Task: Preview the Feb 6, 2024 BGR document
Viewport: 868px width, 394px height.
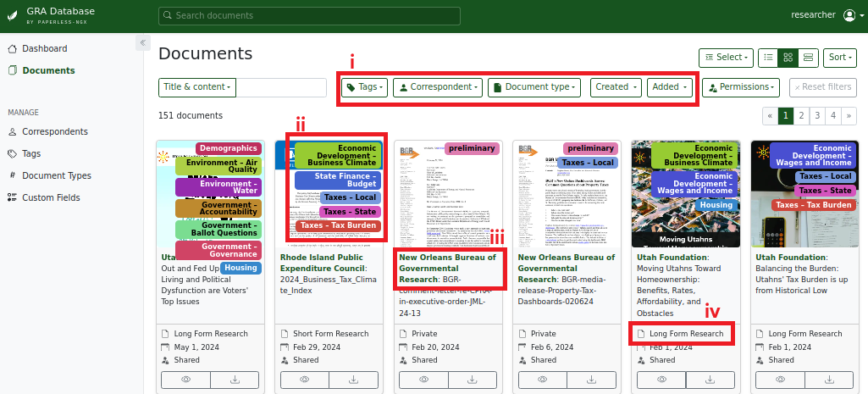Action: pos(543,380)
